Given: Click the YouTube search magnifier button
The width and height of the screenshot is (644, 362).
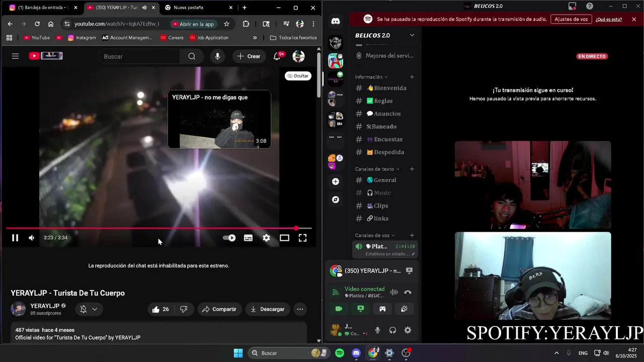Looking at the screenshot, I should coord(192,56).
